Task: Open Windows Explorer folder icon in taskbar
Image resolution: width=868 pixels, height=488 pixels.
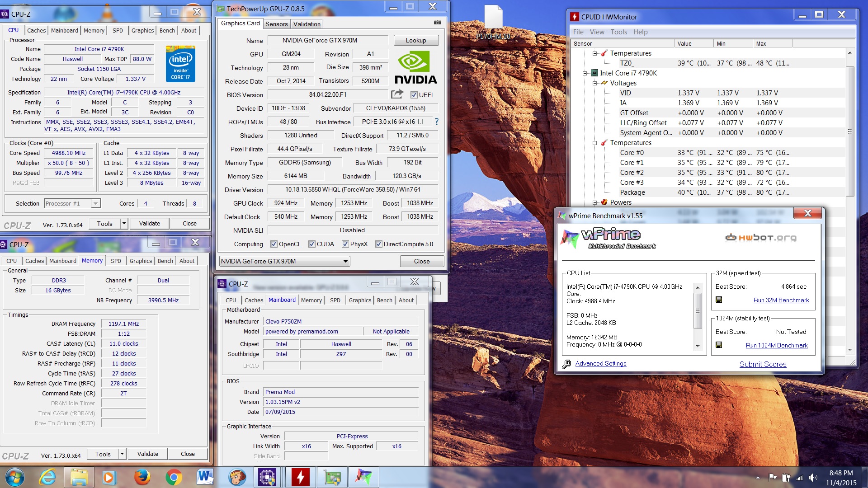Action: tap(79, 477)
